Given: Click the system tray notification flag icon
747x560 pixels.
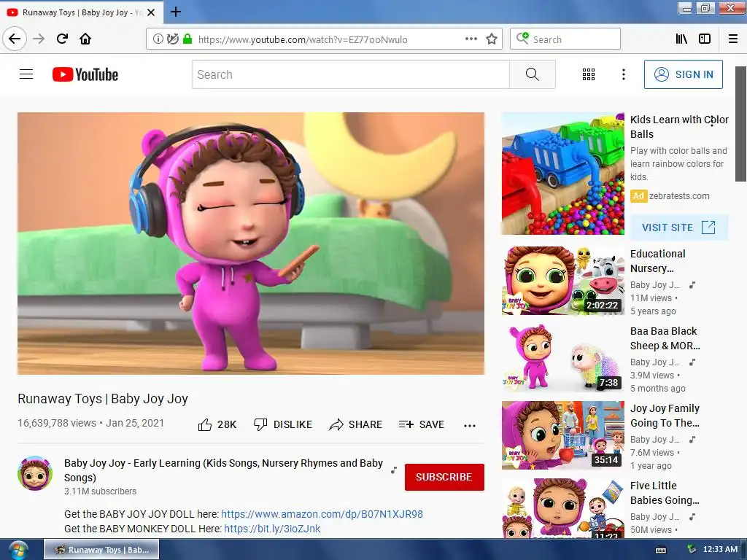Looking at the screenshot, I should tap(692, 550).
